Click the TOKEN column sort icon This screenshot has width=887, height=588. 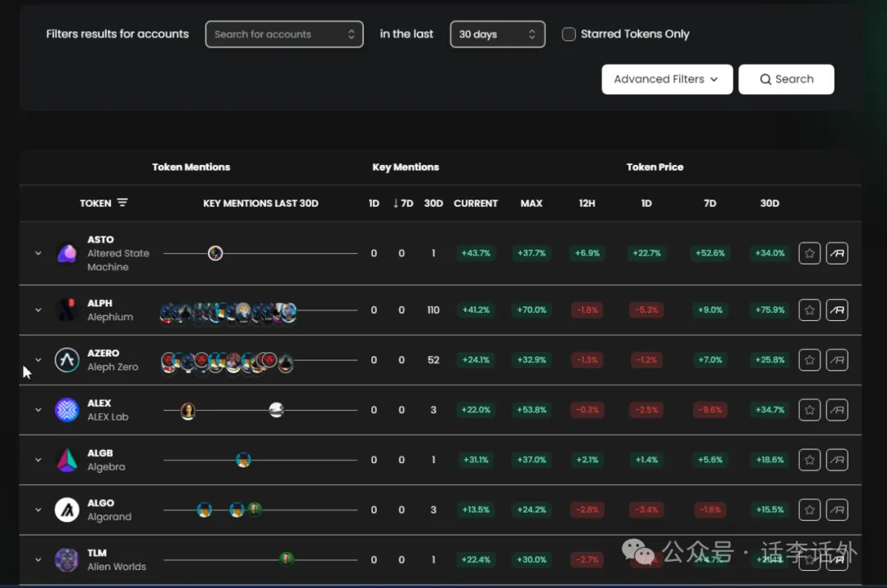click(x=122, y=202)
